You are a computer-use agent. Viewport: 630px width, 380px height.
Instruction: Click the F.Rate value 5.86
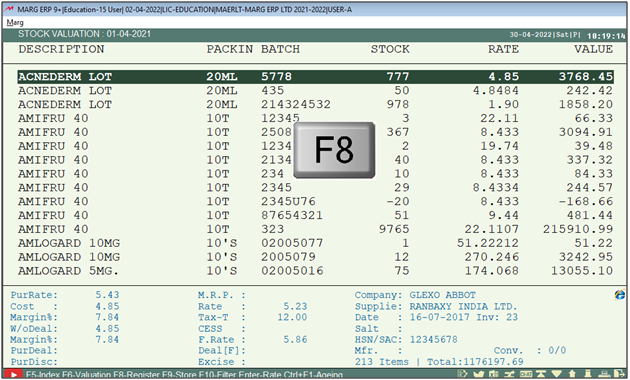(295, 340)
